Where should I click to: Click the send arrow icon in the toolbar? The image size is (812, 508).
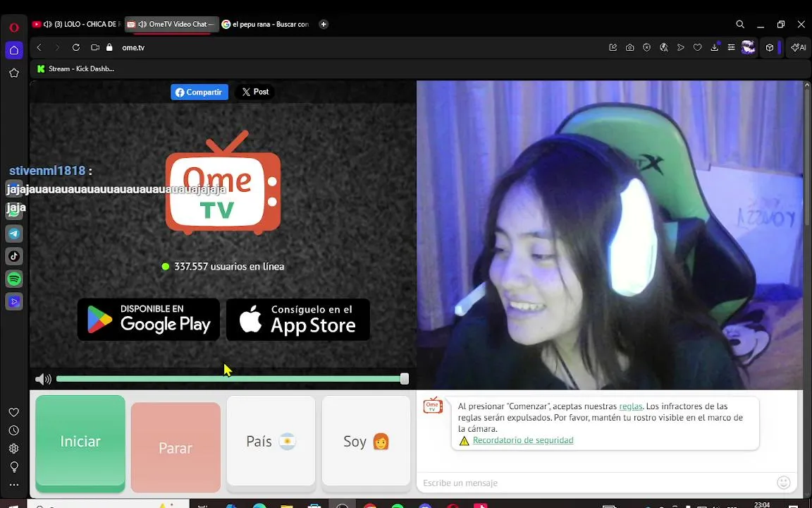click(x=680, y=47)
